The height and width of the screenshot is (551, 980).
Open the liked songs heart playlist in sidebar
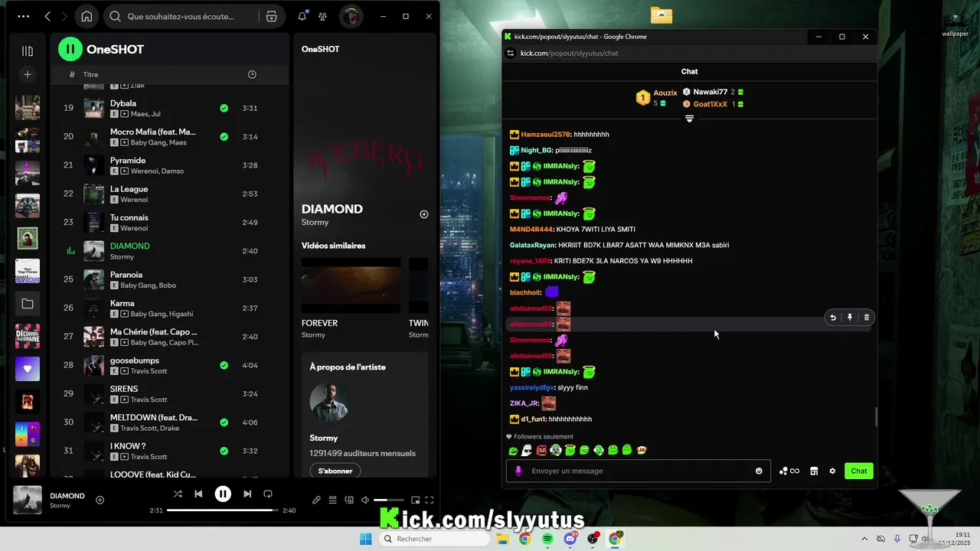(28, 369)
